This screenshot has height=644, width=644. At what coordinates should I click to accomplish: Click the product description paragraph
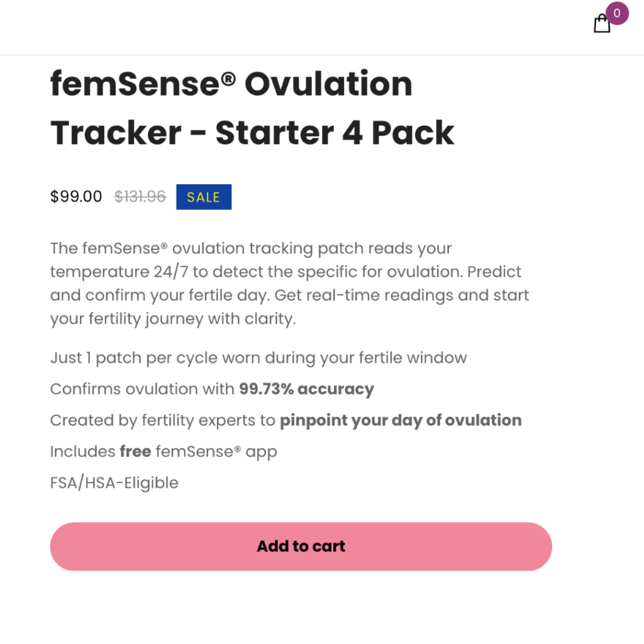(x=289, y=284)
